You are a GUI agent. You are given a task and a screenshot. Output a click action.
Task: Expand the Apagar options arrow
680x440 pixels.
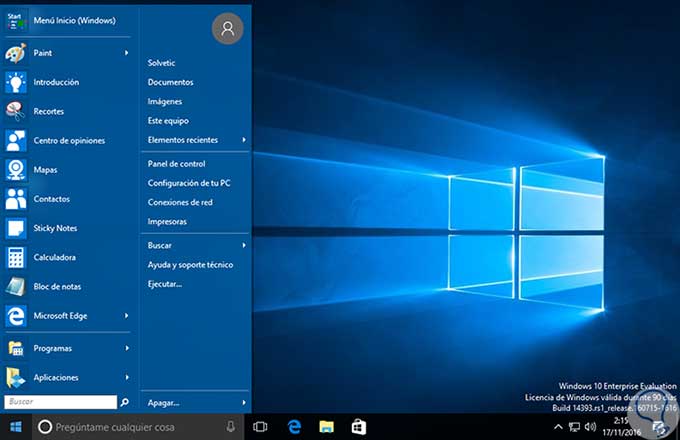pos(244,403)
